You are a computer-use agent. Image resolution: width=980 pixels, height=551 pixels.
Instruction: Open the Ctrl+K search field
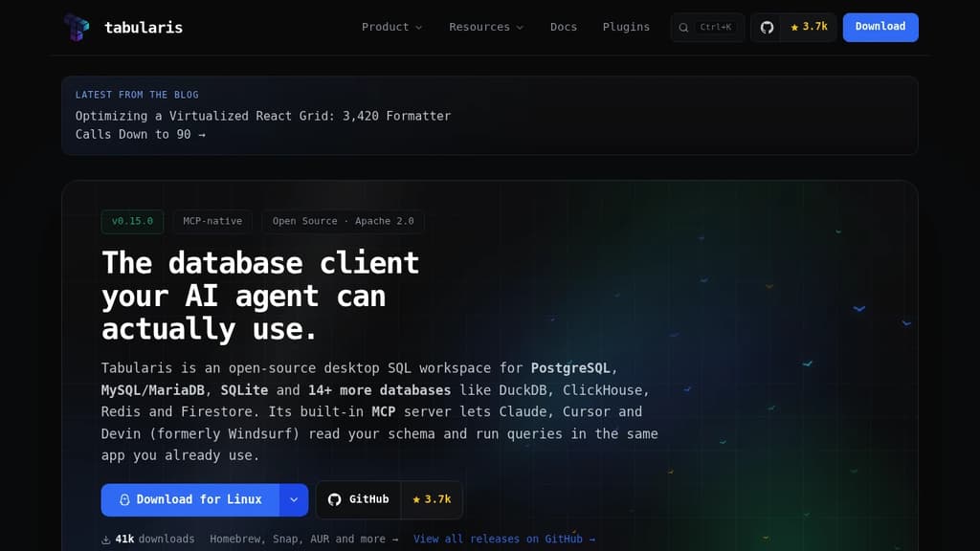click(707, 28)
